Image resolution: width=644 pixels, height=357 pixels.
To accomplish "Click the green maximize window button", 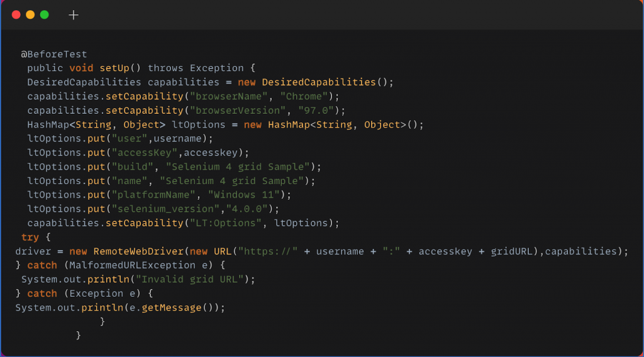I will [x=44, y=14].
